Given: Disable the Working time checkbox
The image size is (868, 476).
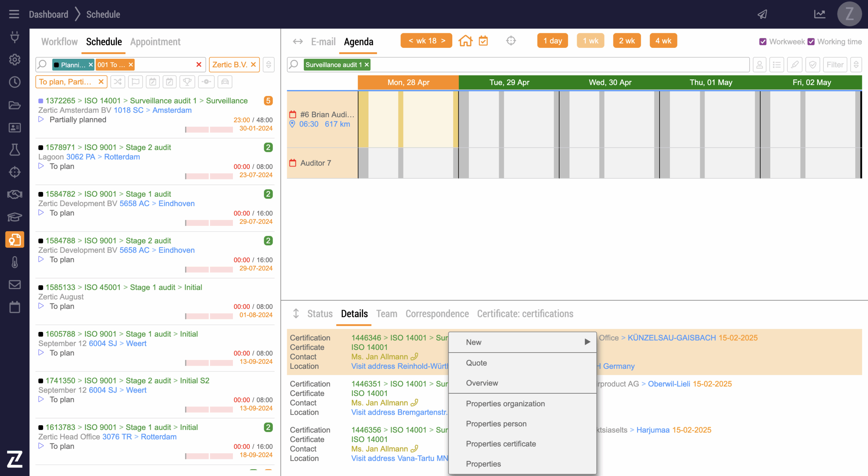Looking at the screenshot, I should [811, 42].
